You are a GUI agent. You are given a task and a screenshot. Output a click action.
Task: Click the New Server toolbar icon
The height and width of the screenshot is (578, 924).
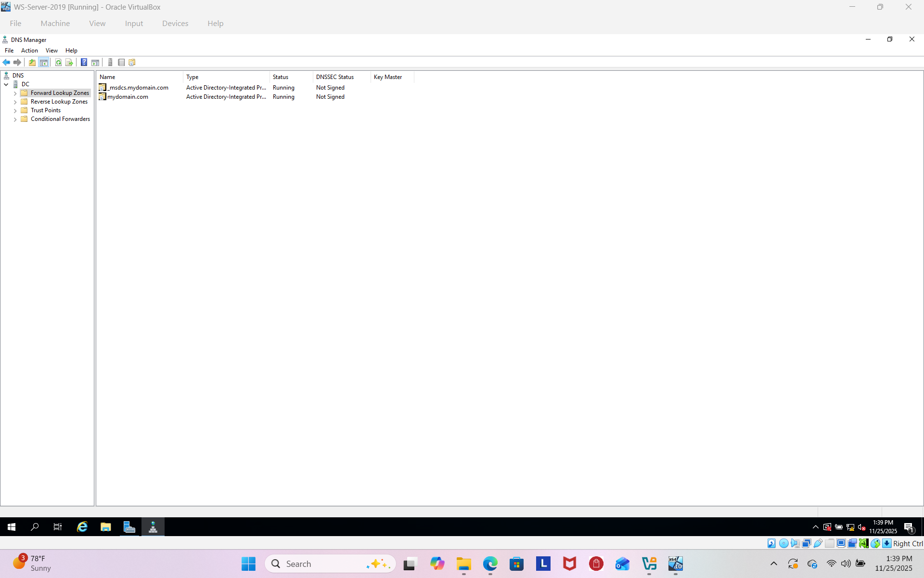pos(110,62)
